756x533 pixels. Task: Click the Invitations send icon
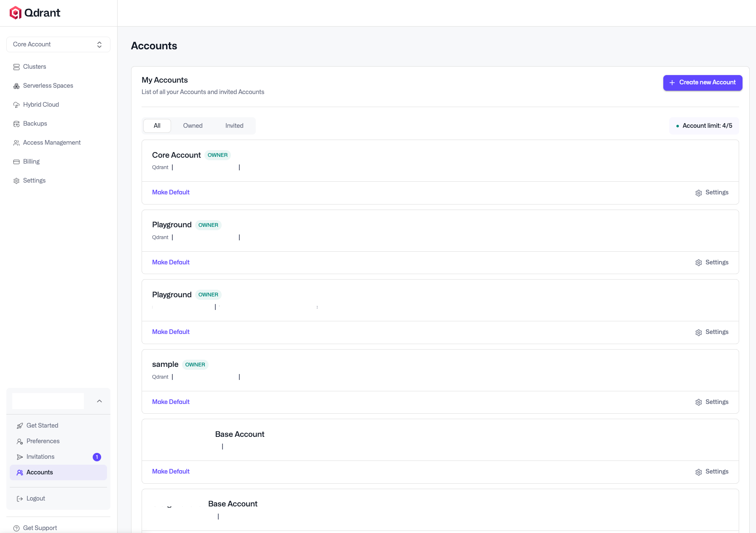(20, 457)
